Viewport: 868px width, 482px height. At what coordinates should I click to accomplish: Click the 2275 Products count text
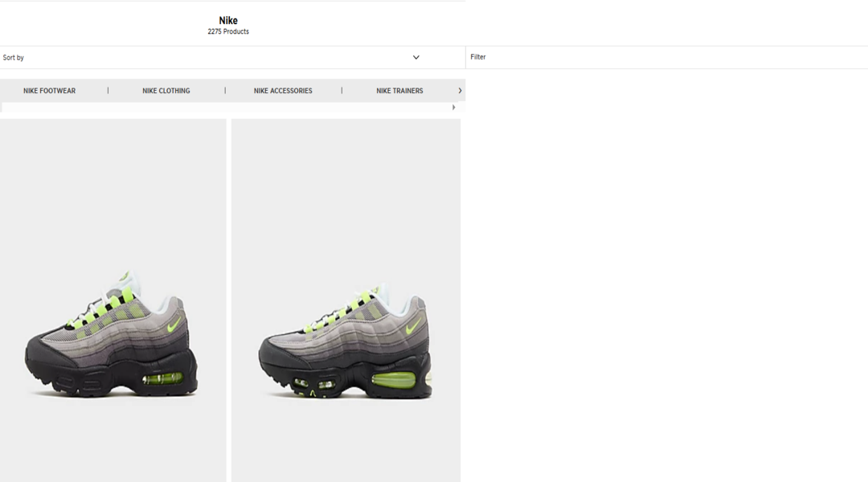point(228,32)
